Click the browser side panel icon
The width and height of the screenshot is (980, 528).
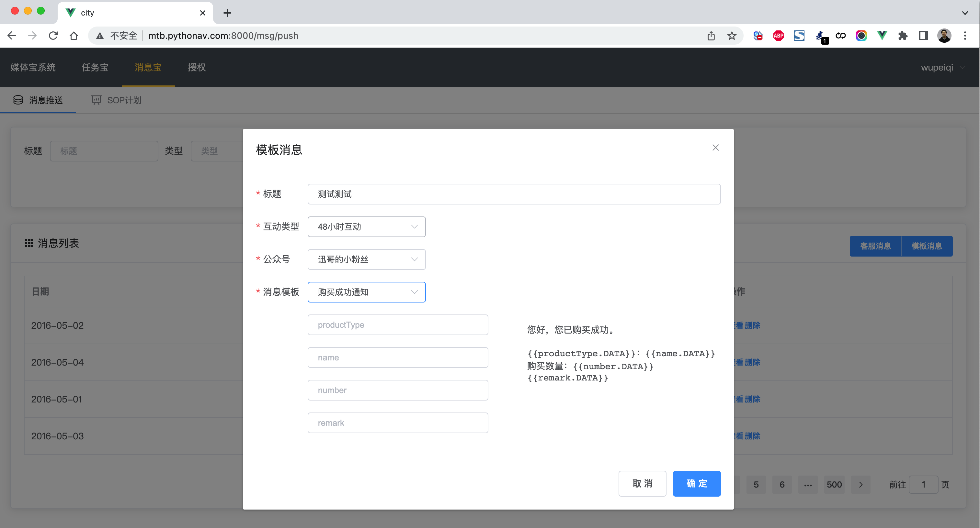pos(923,36)
